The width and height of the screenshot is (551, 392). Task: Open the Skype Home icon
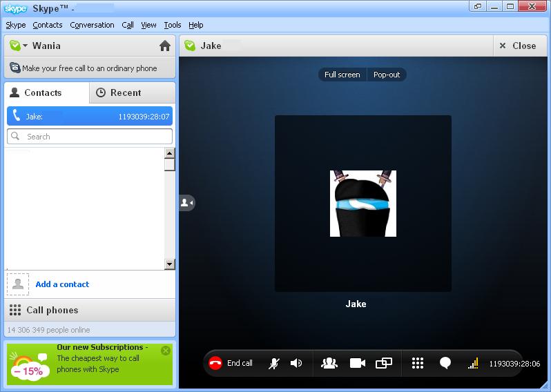[x=165, y=46]
